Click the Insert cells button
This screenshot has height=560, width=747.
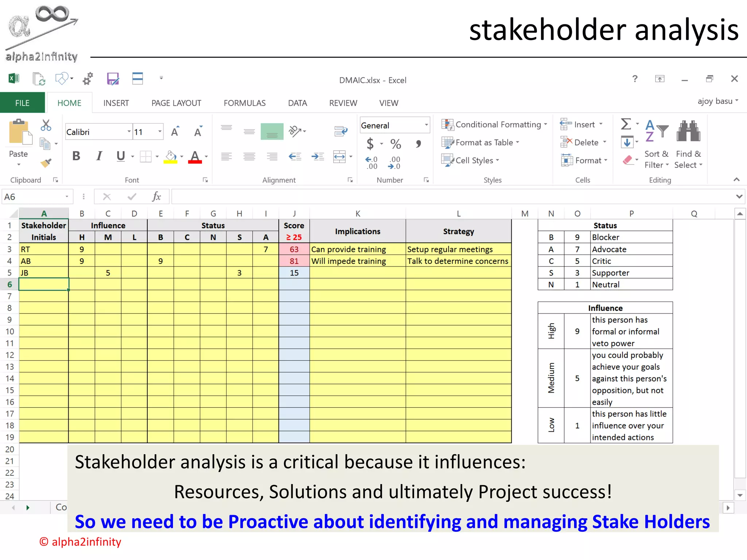581,124
